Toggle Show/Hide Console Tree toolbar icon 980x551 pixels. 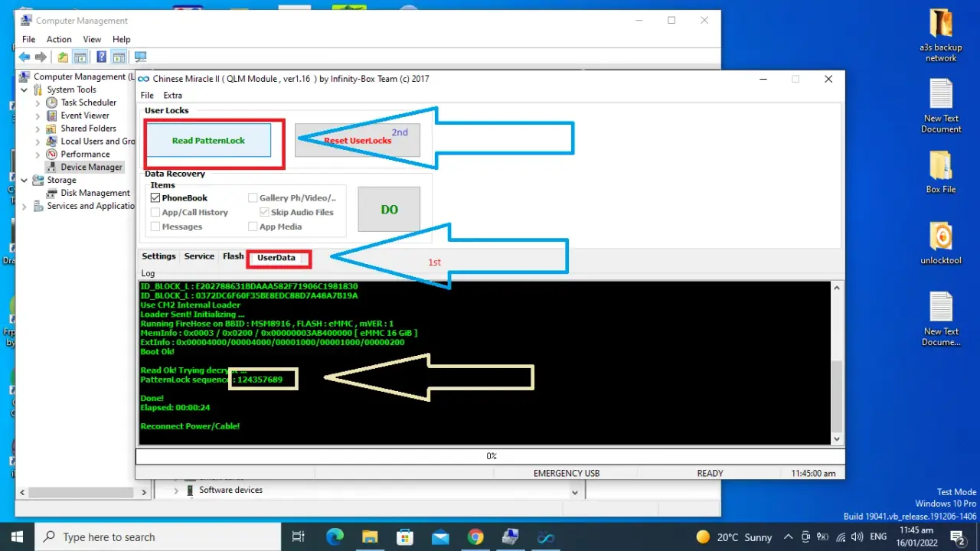click(x=80, y=57)
